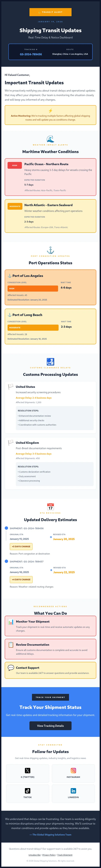This screenshot has height=868, width=101.
Task: Click the anchor icon for Port of Los Angeles
Action: pyautogui.click(x=9, y=276)
